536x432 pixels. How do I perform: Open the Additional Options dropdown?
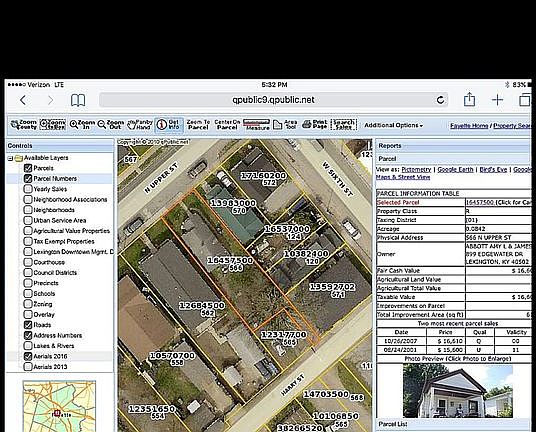click(393, 125)
